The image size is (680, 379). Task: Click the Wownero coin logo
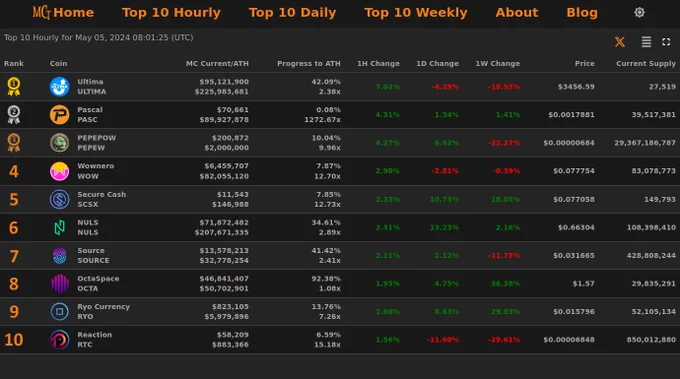pyautogui.click(x=59, y=171)
